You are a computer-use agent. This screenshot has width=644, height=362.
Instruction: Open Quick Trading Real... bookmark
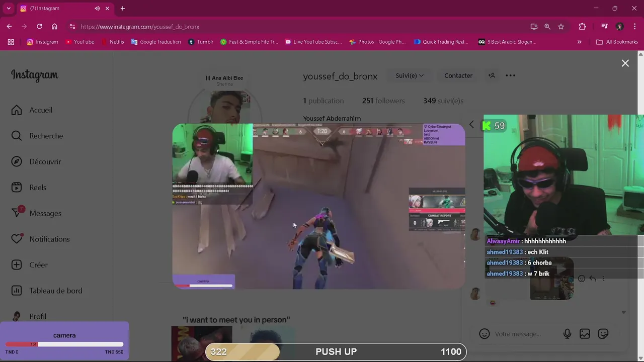click(441, 42)
